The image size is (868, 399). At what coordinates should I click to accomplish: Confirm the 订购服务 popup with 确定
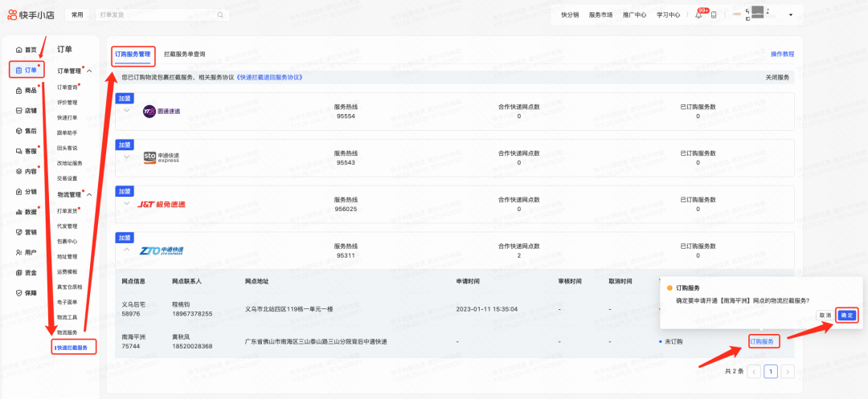click(847, 316)
